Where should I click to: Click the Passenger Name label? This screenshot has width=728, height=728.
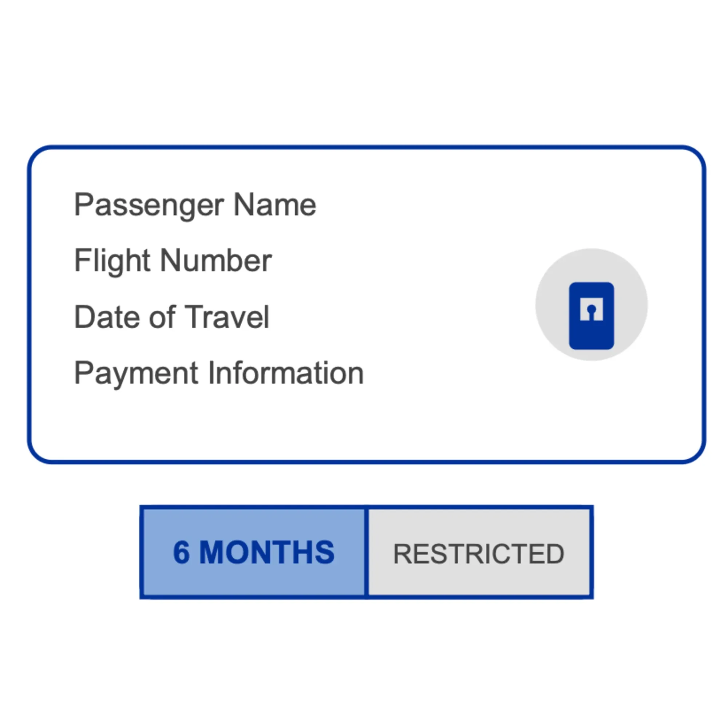[195, 205]
